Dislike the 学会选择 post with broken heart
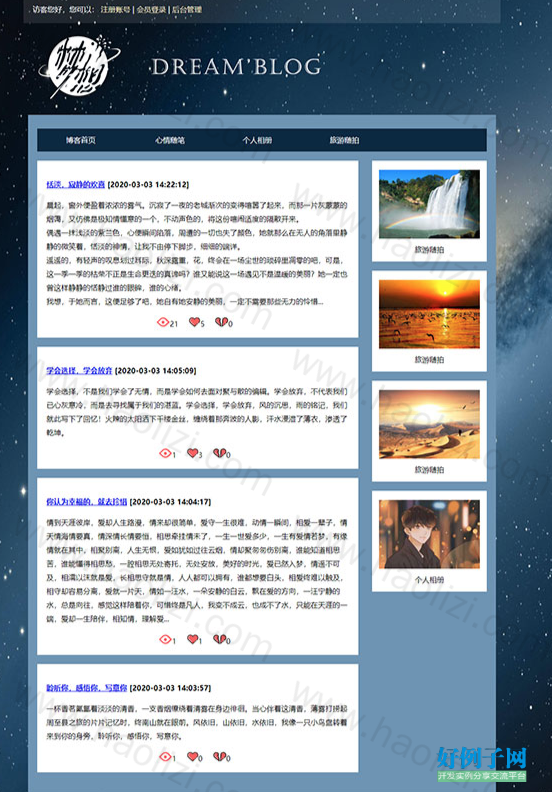This screenshot has height=792, width=552. [x=219, y=453]
